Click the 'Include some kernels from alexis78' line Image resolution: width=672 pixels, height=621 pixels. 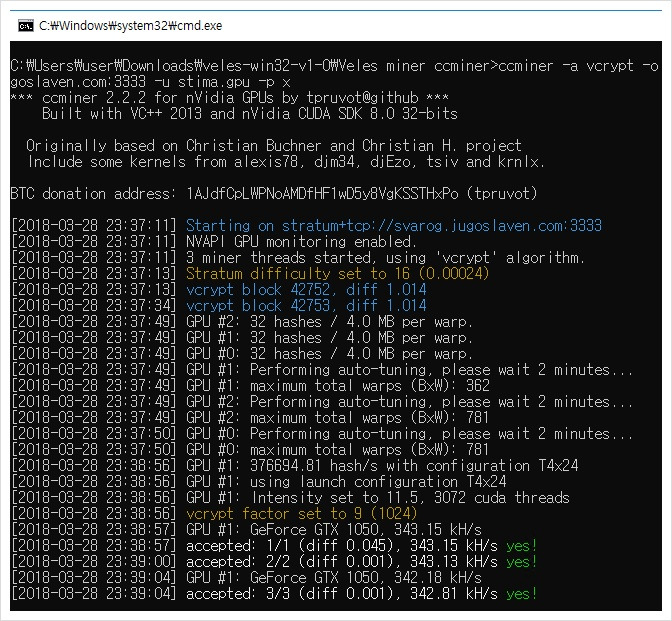tap(286, 162)
